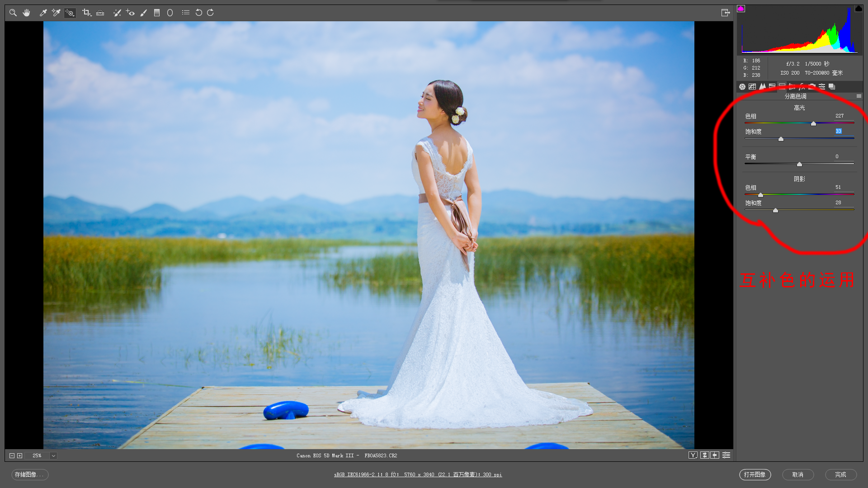This screenshot has width=868, height=488.
Task: Activate the Targeted Adjustment tool
Action: [70, 13]
